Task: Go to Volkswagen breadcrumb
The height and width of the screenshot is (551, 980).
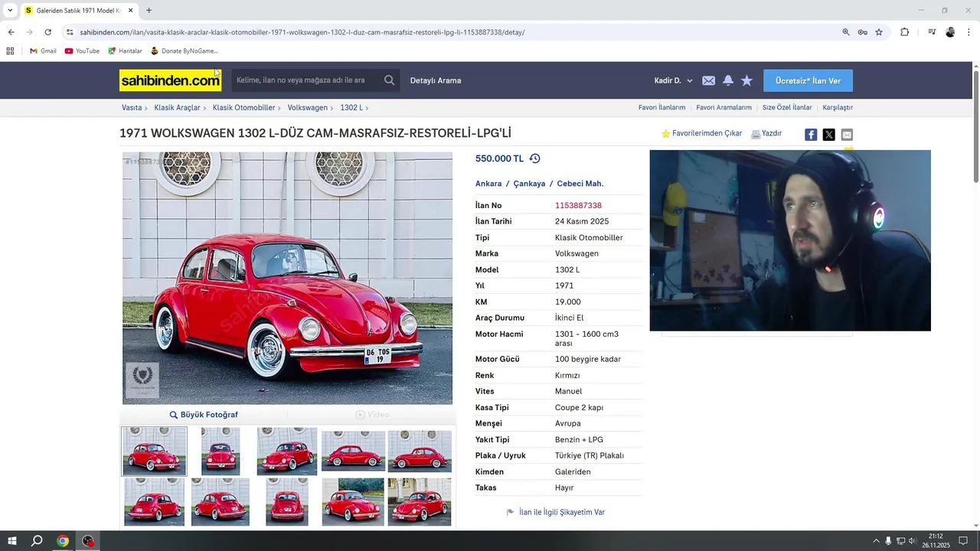Action: click(x=308, y=108)
